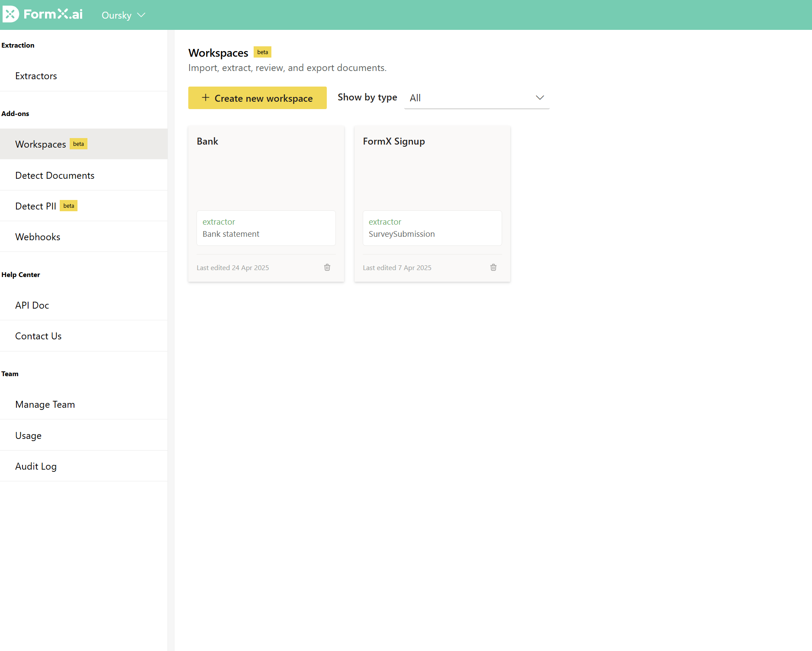
Task: Click the Bank statement extractor box
Action: click(x=266, y=228)
